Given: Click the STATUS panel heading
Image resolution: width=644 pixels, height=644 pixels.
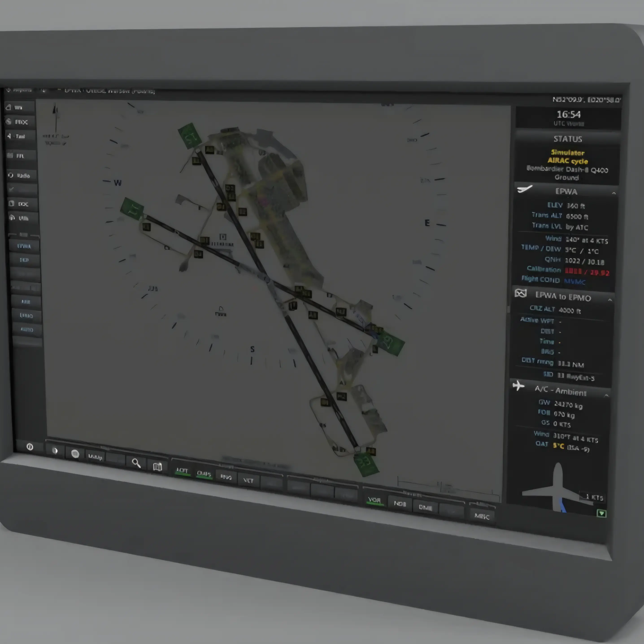Looking at the screenshot, I should pos(568,139).
